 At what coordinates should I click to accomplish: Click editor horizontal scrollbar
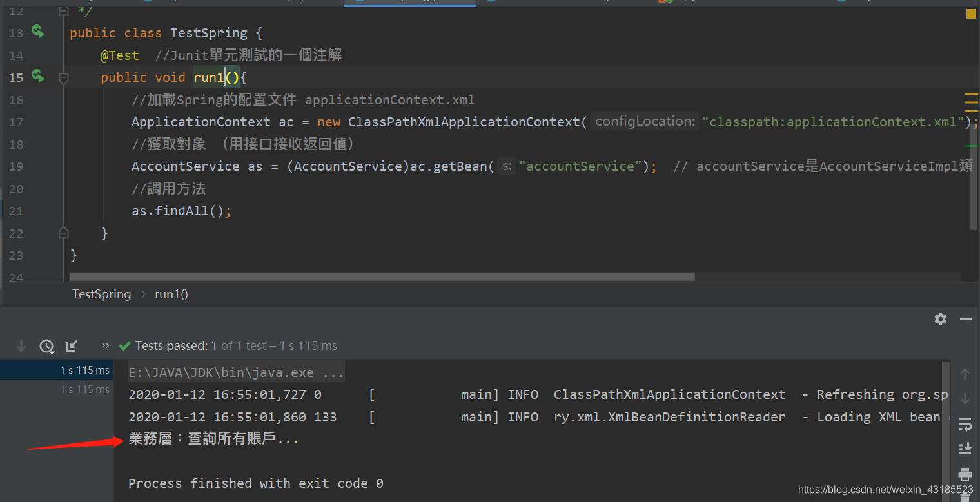pos(382,277)
